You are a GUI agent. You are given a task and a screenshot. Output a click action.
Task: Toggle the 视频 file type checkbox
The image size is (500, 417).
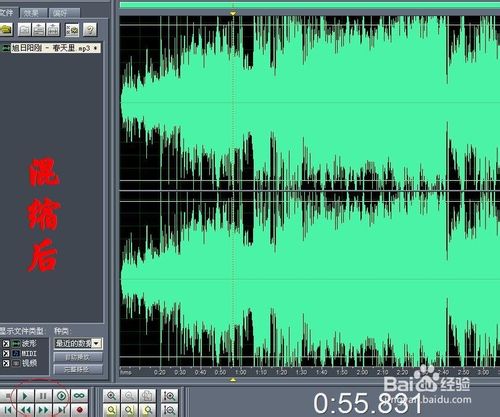coord(6,363)
